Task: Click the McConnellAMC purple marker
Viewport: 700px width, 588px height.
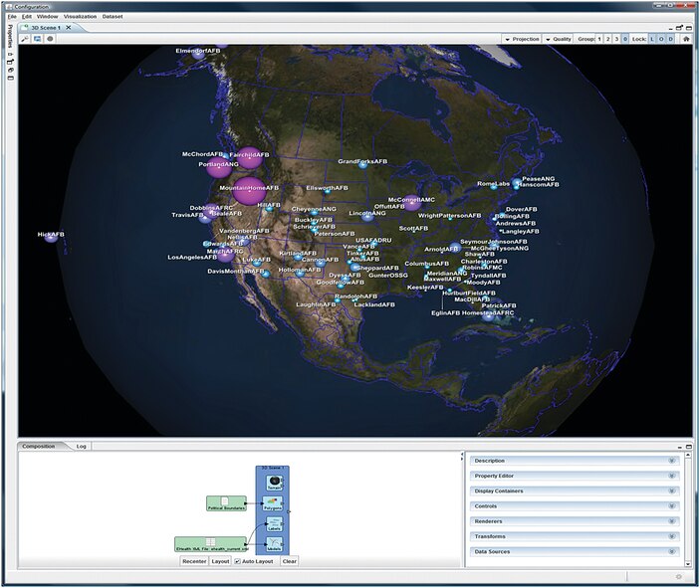Action: click(412, 203)
